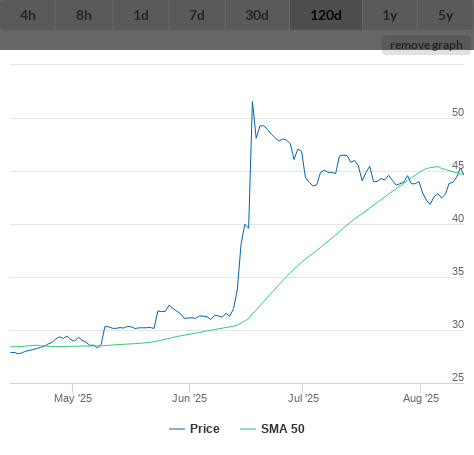This screenshot has height=455, width=474.
Task: Click the 50 value on y-axis
Action: click(x=458, y=112)
